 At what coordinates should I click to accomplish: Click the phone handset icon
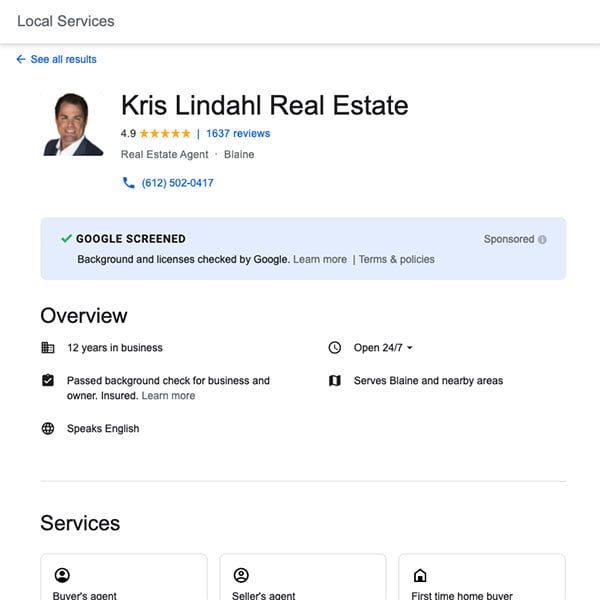coord(129,183)
